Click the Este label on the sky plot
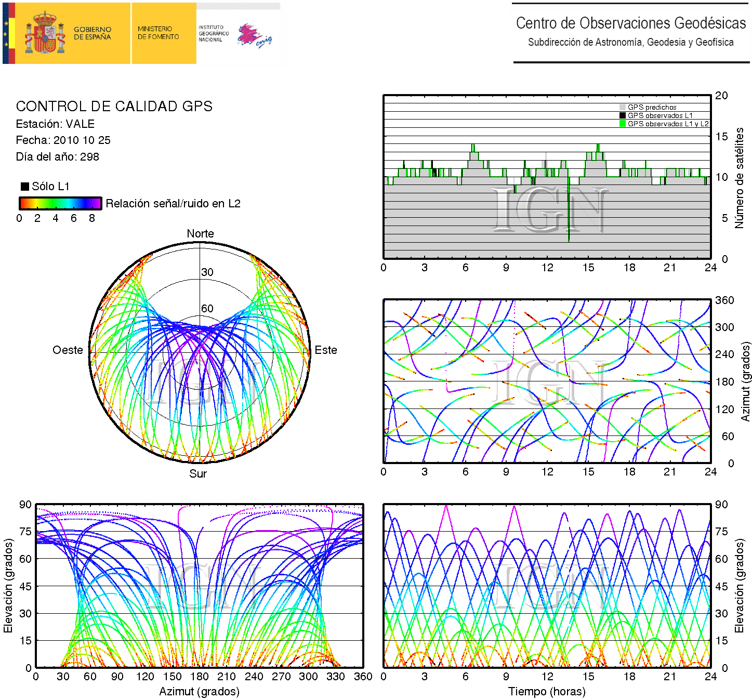This screenshot has height=700, width=752. click(x=325, y=350)
